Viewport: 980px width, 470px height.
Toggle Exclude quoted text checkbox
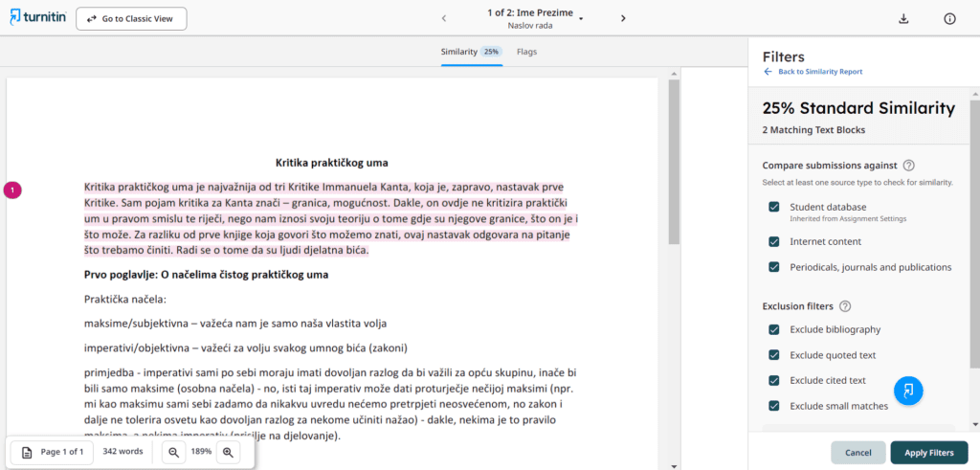tap(773, 355)
